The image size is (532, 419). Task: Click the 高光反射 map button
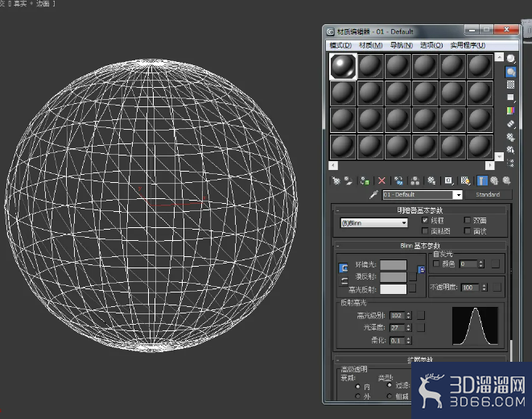(413, 288)
